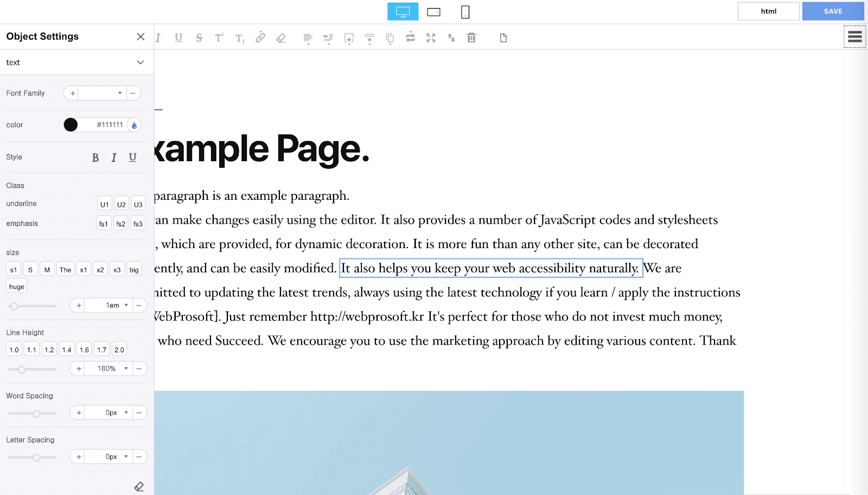Click the Word Spacing slider handle
Screen dimensions: 868x495
click(36, 414)
